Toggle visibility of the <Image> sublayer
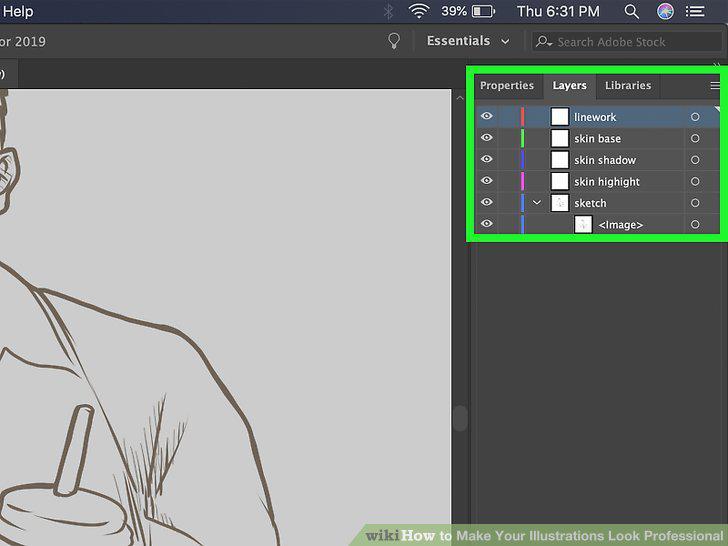This screenshot has width=728, height=546. pyautogui.click(x=487, y=224)
